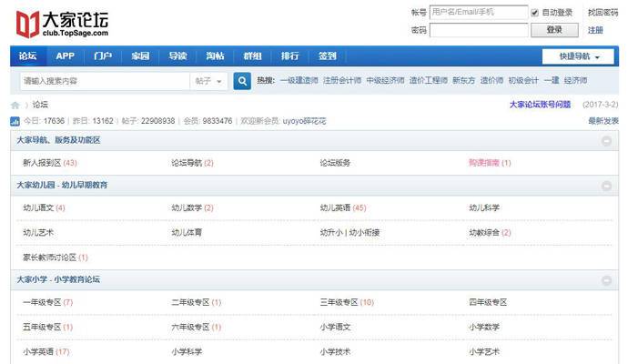Switch to the 门户 tab
The height and width of the screenshot is (364, 628).
tap(103, 56)
